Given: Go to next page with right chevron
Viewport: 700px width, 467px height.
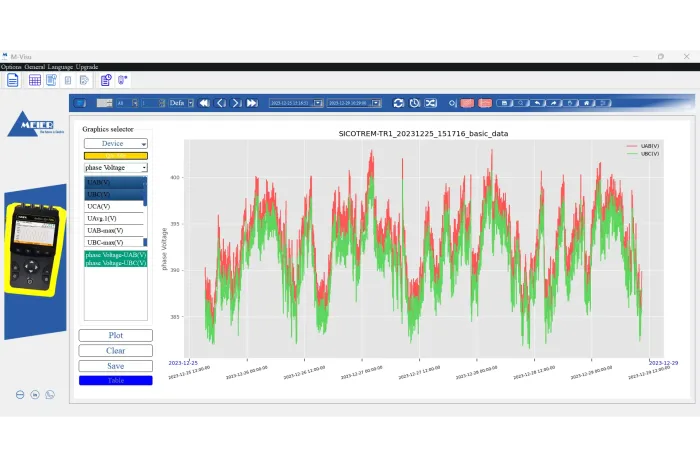Looking at the screenshot, I should 236,103.
